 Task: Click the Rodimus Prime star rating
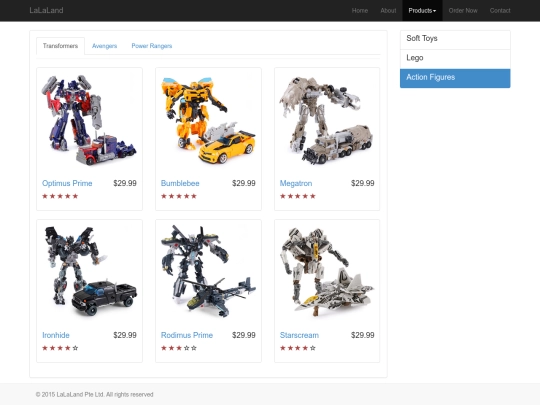click(x=179, y=348)
